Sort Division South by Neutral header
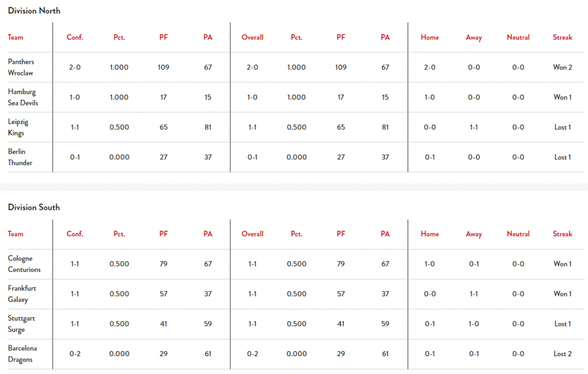The height and width of the screenshot is (374, 588). pos(518,234)
